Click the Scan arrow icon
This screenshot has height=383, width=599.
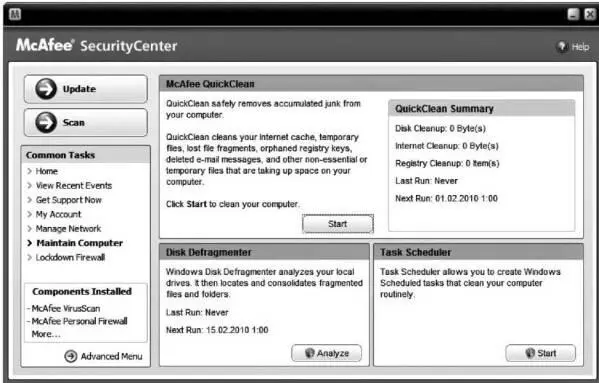46,123
